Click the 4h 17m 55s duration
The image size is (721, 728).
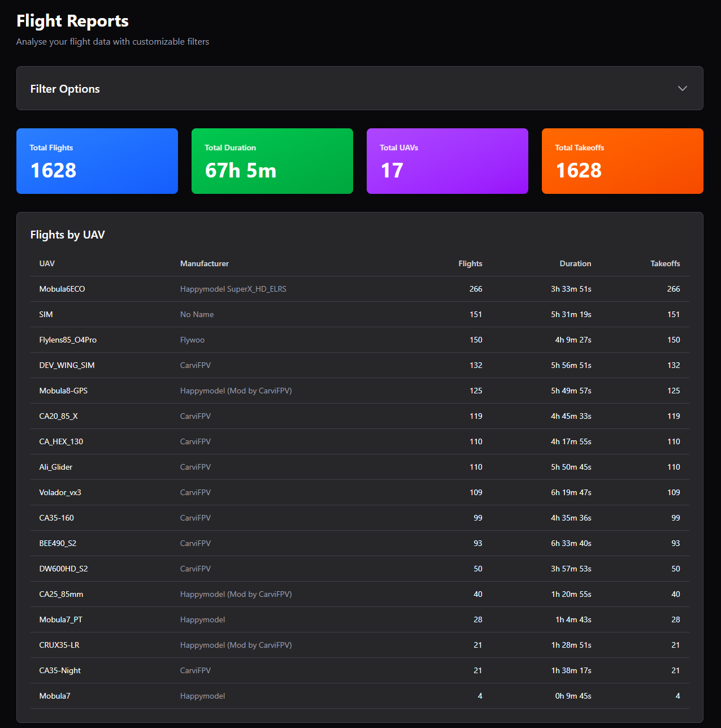pos(571,441)
